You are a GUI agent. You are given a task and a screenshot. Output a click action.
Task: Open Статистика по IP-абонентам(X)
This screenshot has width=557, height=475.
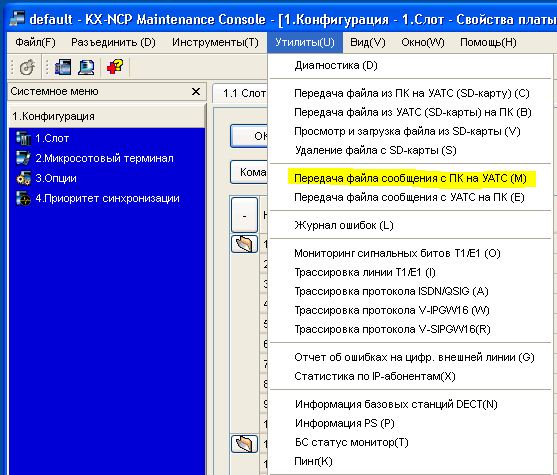coord(410,376)
